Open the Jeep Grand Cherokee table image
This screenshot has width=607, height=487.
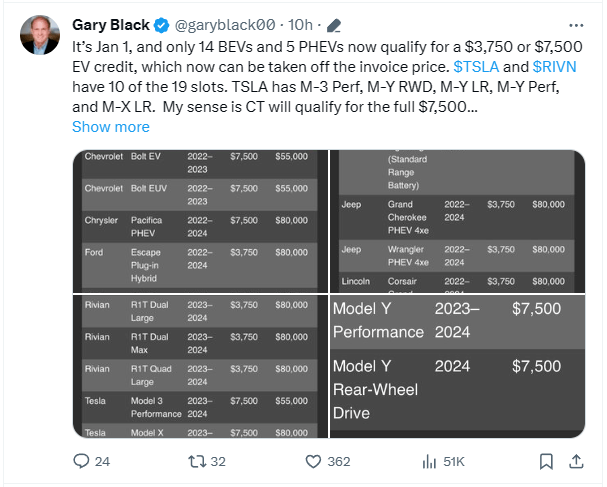tap(457, 220)
